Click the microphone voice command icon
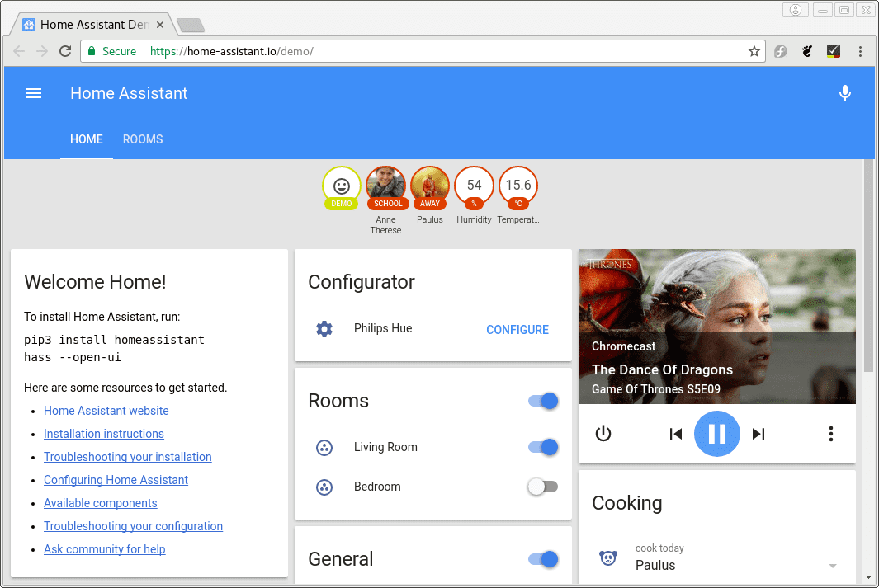 coord(844,93)
